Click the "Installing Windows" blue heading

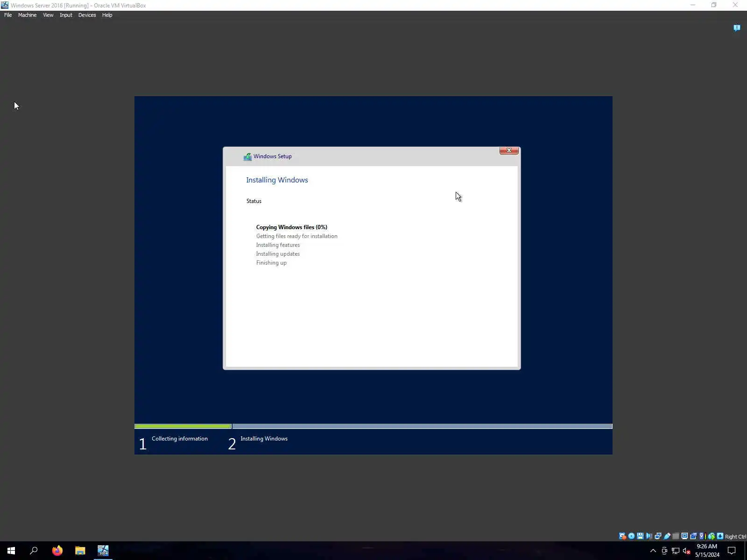pyautogui.click(x=277, y=180)
